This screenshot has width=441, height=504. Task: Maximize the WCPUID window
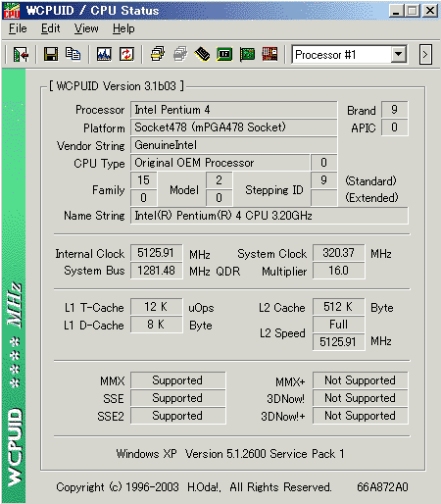[412, 11]
